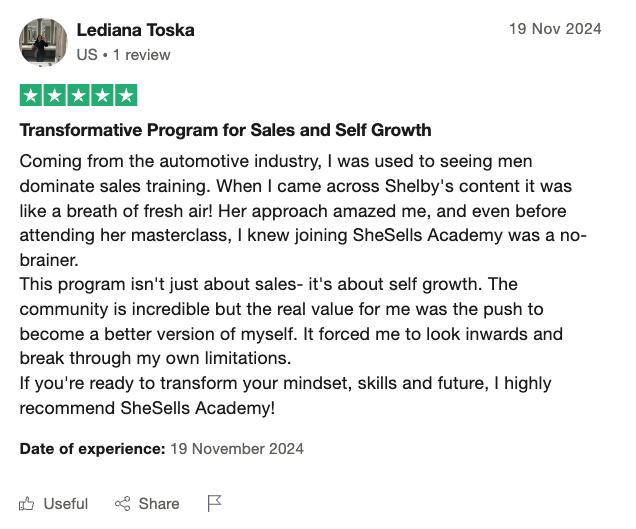This screenshot has height=529, width=636.
Task: Open Lediana Toska's profile picture
Action: [x=43, y=42]
